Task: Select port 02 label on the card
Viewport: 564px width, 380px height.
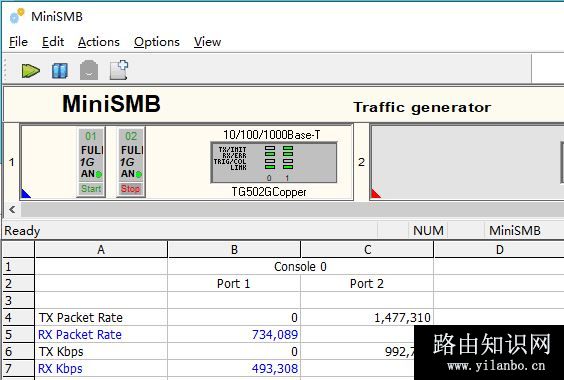Action: [131, 136]
